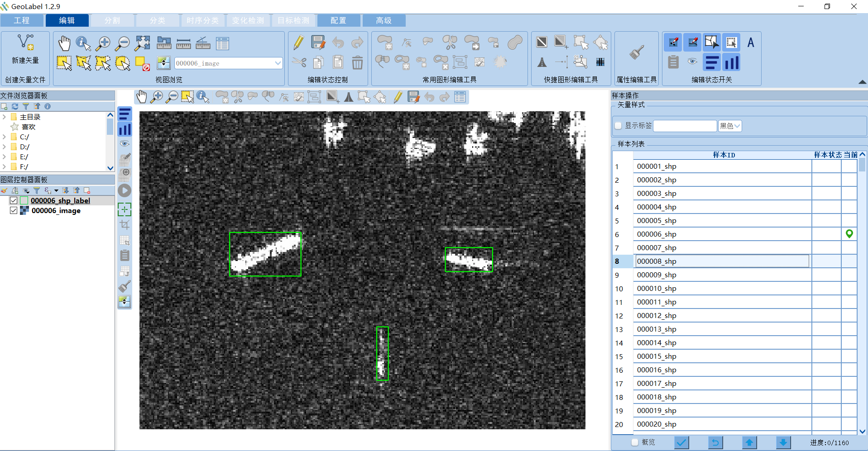Viewport: 868px width, 451px height.
Task: Select the attribute brush tool in 属性编辑工具
Action: click(x=637, y=52)
